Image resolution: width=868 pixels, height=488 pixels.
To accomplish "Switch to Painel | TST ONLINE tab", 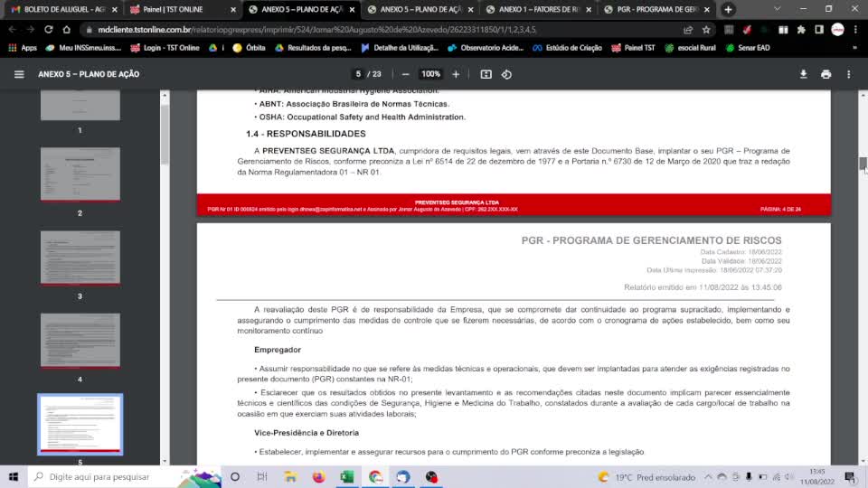I will [183, 9].
